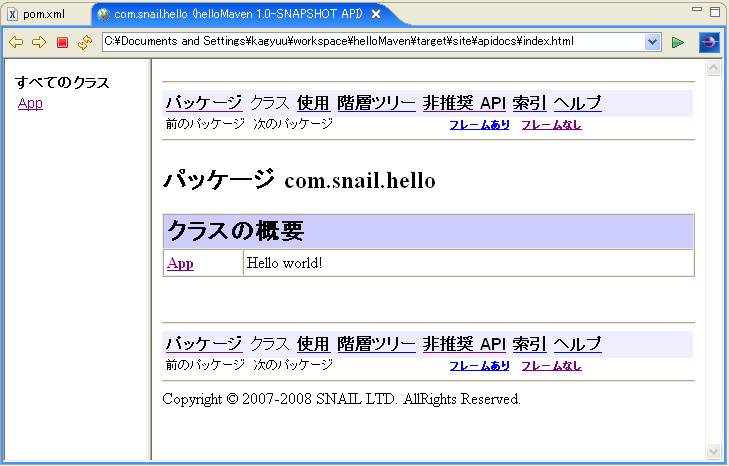729x466 pixels.
Task: Click the Copyright SNAIL LTD. footer text
Action: (341, 399)
